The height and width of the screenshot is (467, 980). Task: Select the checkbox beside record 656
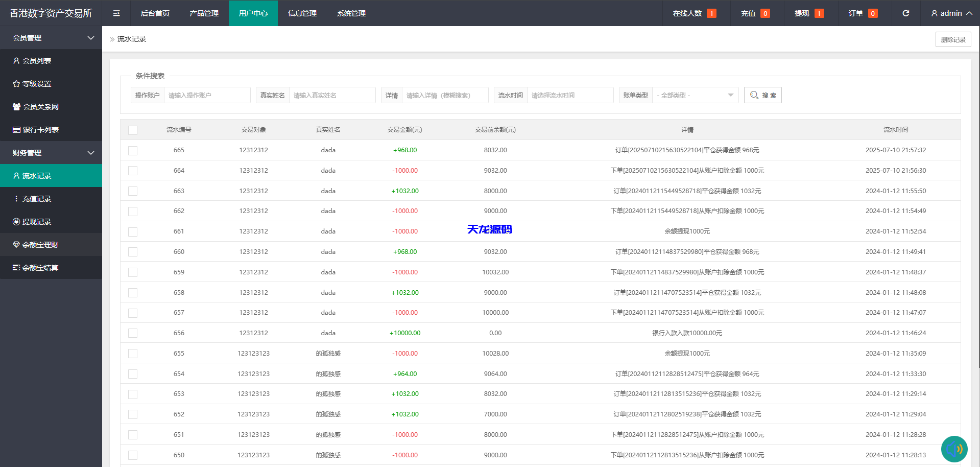click(133, 333)
